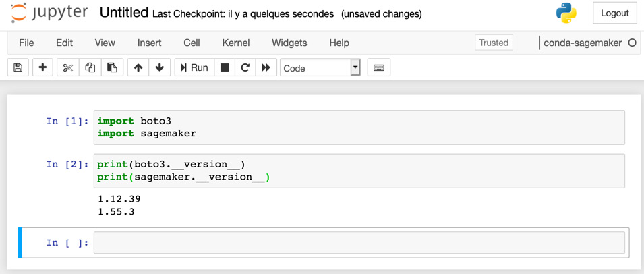Toggle the Trusted notebook indicator

click(494, 43)
